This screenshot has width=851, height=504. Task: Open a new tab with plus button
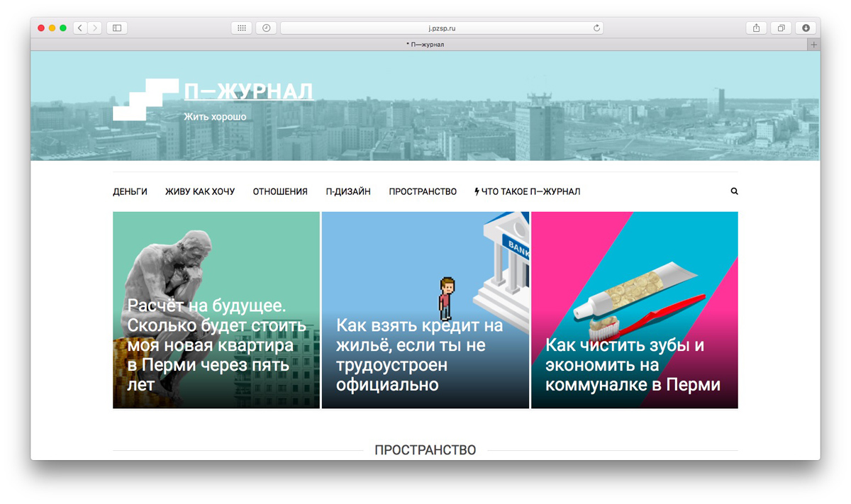click(x=813, y=45)
